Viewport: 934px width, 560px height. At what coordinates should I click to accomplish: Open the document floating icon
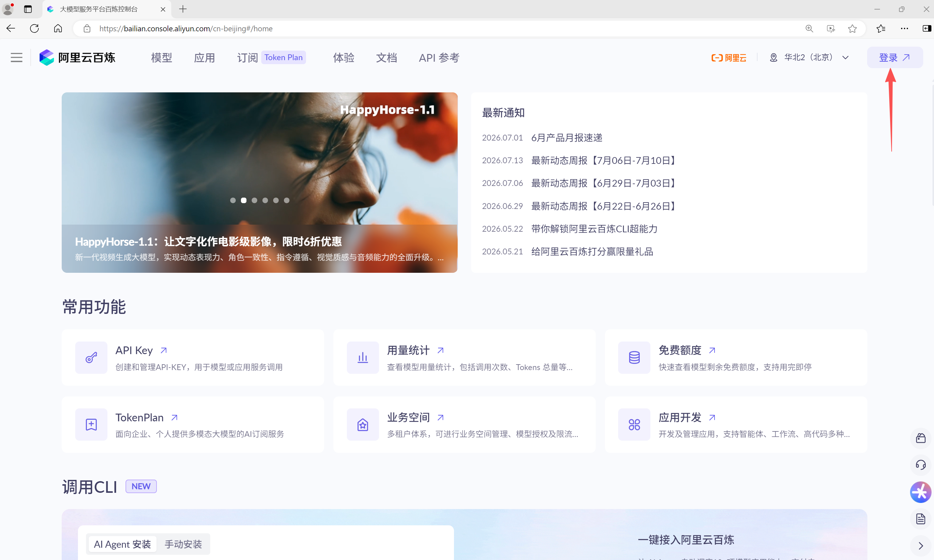point(921,519)
